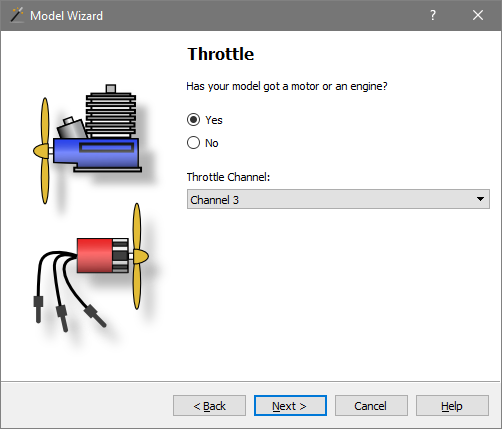Click the dropdown arrow beside Channel 3

[480, 199]
